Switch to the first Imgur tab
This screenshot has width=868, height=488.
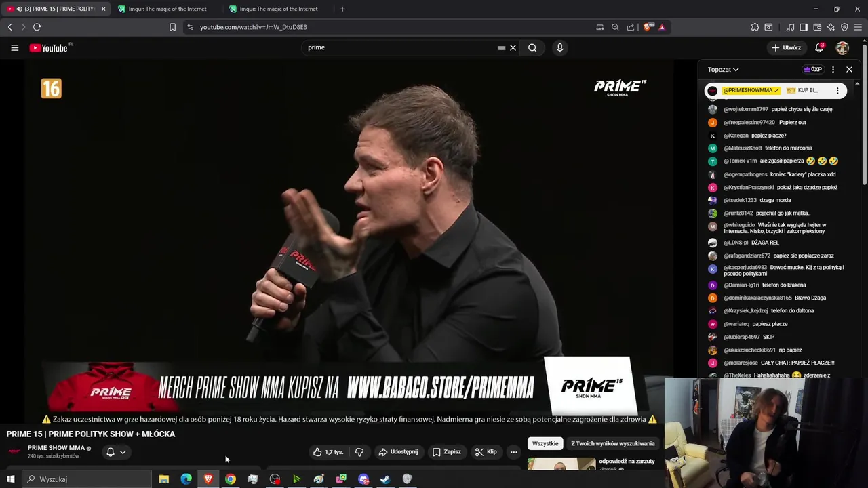tap(167, 9)
